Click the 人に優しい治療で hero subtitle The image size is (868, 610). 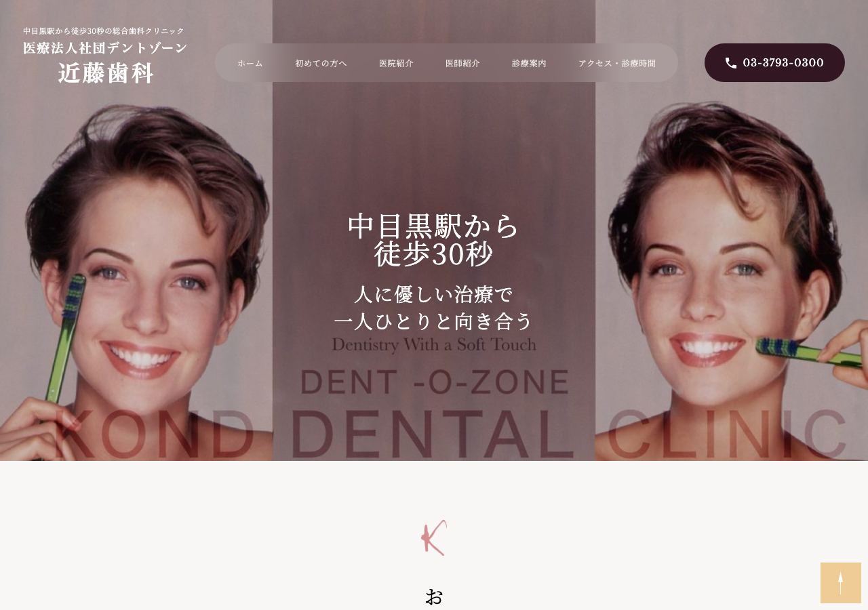click(434, 295)
